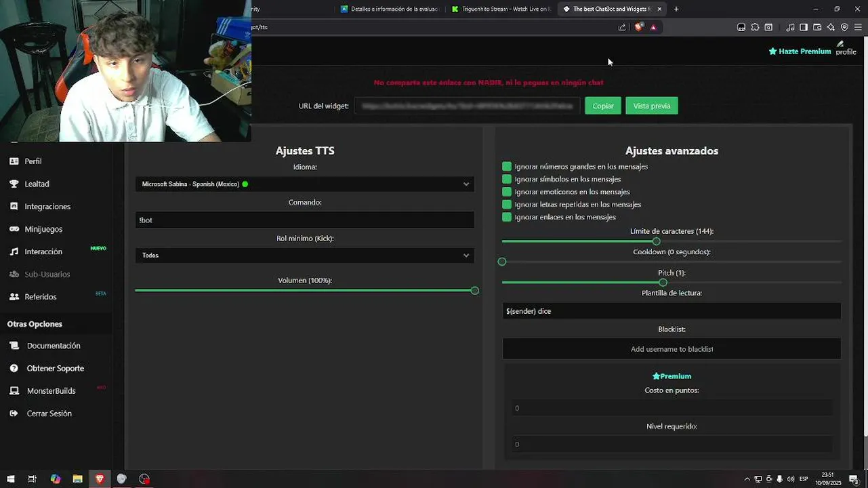Open Task View on the taskbar
The width and height of the screenshot is (868, 488).
click(32, 479)
